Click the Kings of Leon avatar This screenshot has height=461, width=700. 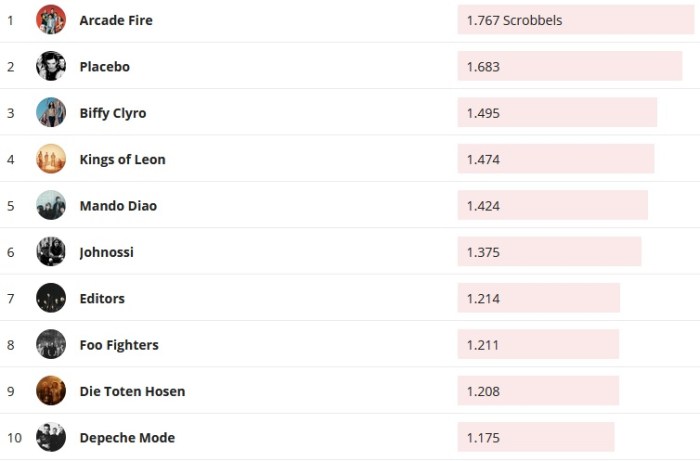point(51,159)
